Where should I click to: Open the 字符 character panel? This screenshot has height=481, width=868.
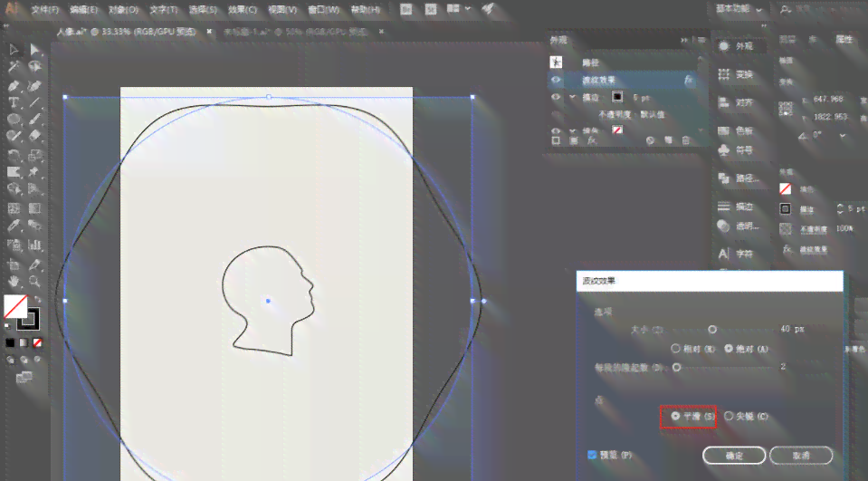coord(736,254)
